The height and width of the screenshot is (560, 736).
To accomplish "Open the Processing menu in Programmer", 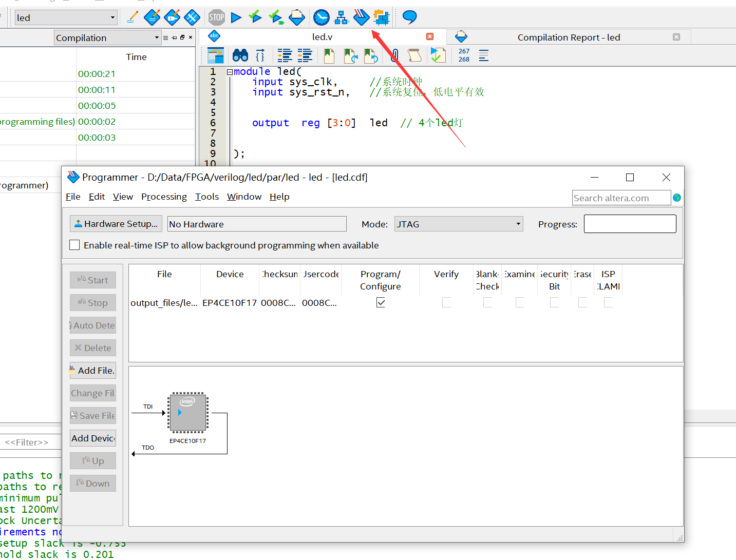I will [164, 197].
